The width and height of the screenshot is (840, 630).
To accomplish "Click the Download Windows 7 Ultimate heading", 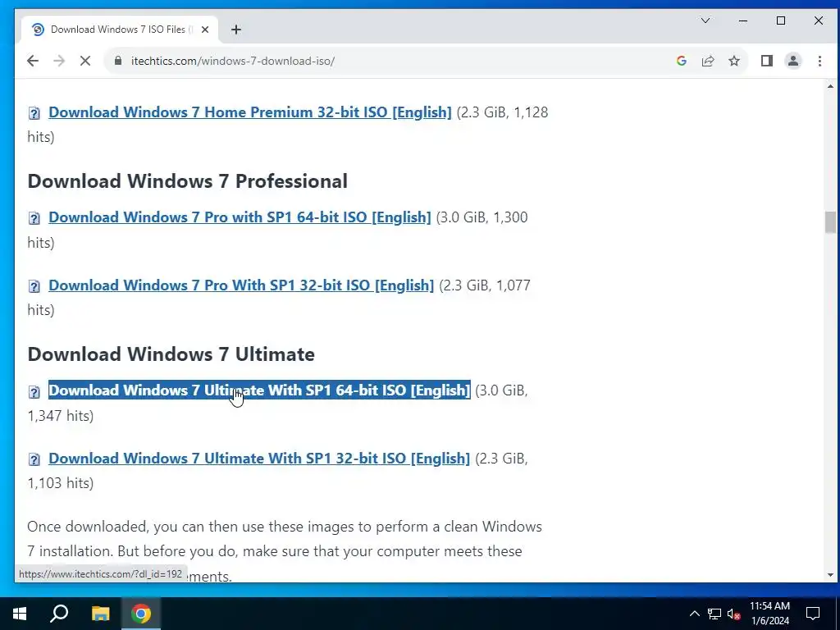I will (171, 354).
